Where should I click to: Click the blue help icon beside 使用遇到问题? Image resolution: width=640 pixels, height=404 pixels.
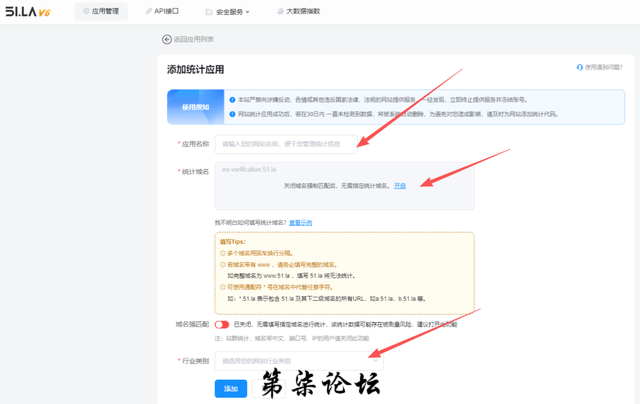click(580, 67)
